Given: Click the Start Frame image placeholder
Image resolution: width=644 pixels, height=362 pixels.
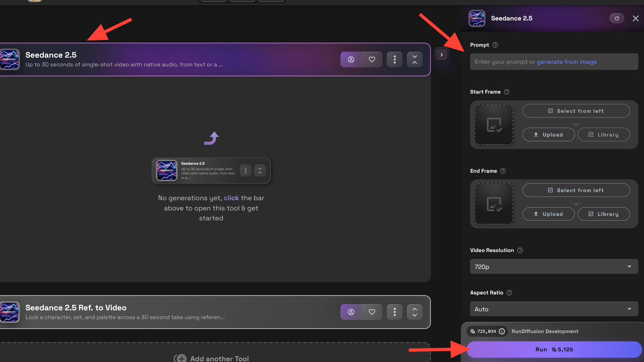Looking at the screenshot, I should pos(494,124).
